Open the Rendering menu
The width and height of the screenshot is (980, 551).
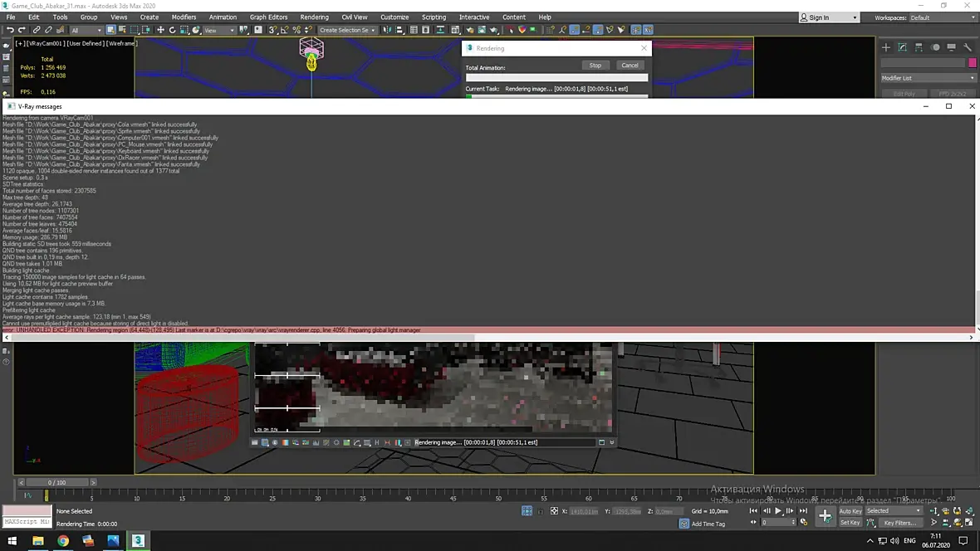[314, 17]
